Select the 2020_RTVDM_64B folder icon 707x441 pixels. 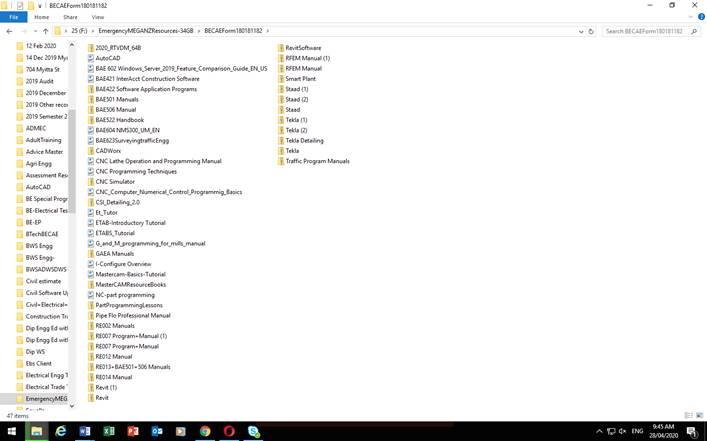pos(91,48)
